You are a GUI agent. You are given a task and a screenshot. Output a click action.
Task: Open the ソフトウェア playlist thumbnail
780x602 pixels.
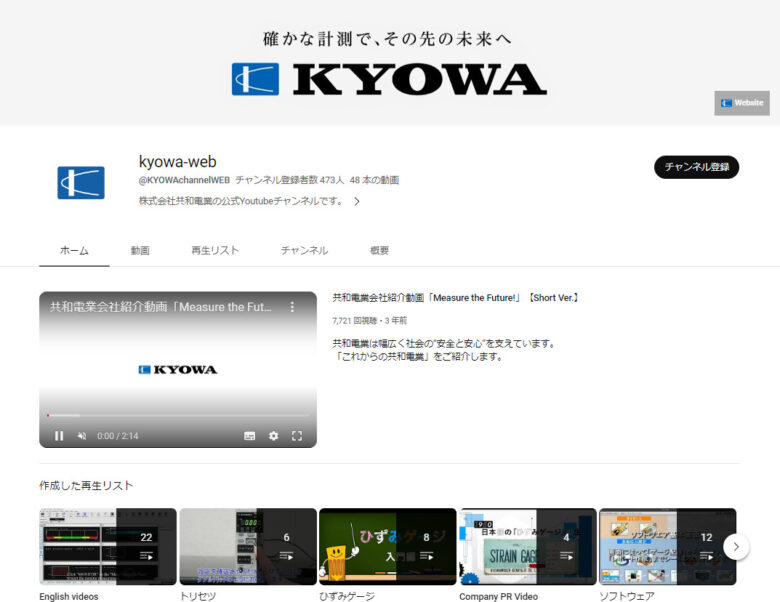click(x=668, y=546)
